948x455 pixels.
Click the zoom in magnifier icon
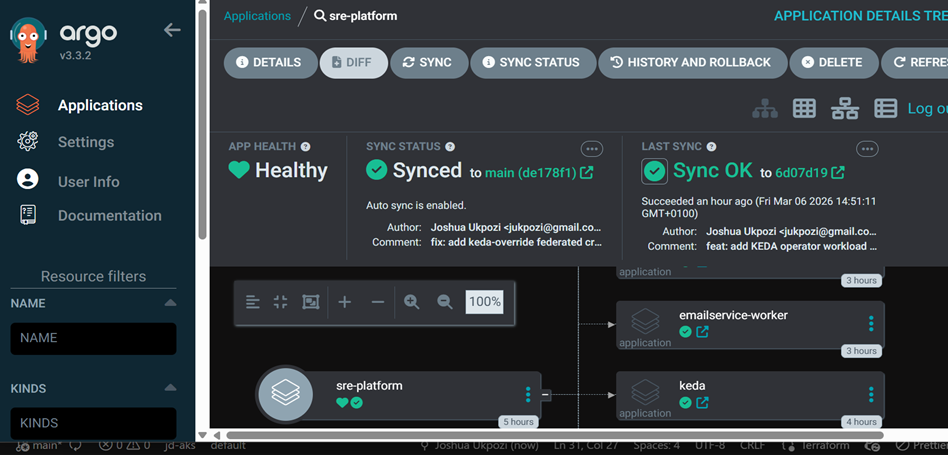pos(412,302)
